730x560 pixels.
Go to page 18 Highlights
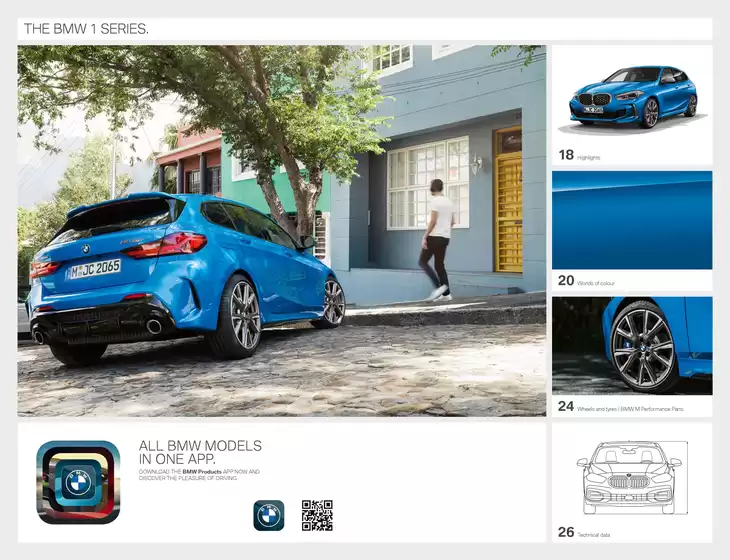[566, 155]
